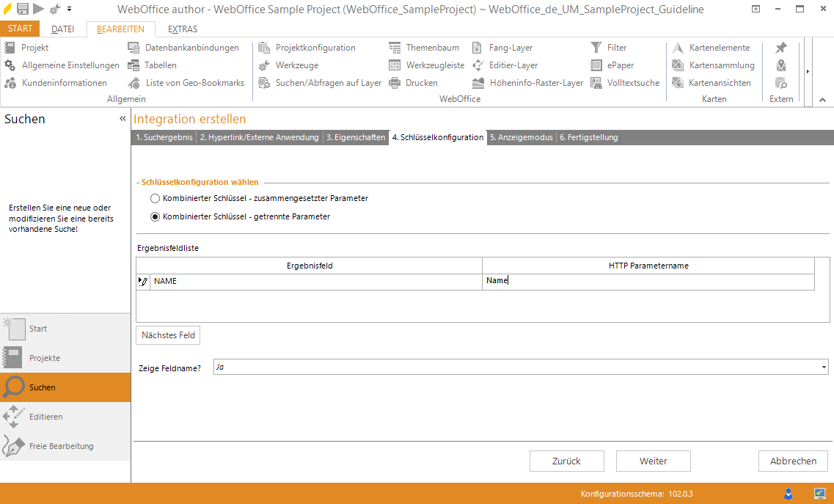Click the save icon in title bar
This screenshot has width=834, height=504.
pos(23,9)
